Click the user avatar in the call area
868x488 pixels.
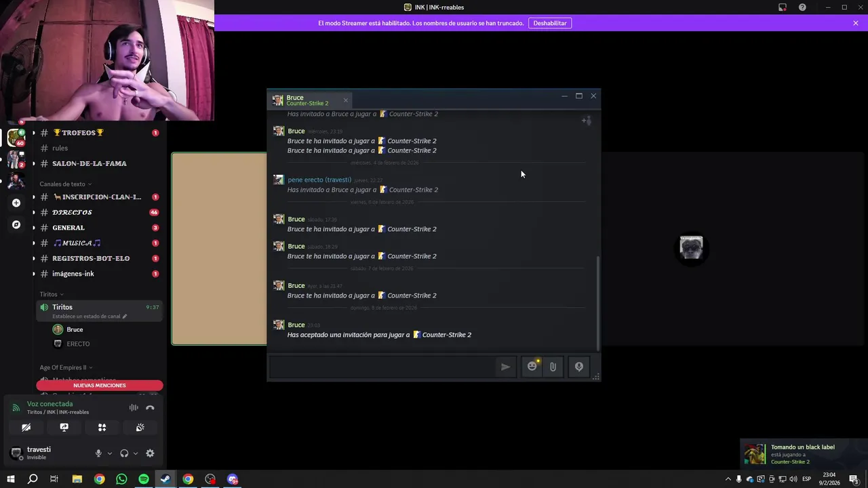691,247
